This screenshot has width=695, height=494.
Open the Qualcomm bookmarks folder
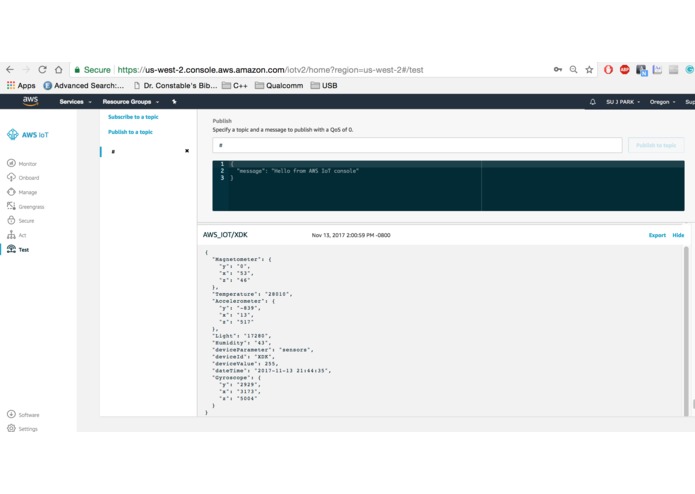(279, 86)
